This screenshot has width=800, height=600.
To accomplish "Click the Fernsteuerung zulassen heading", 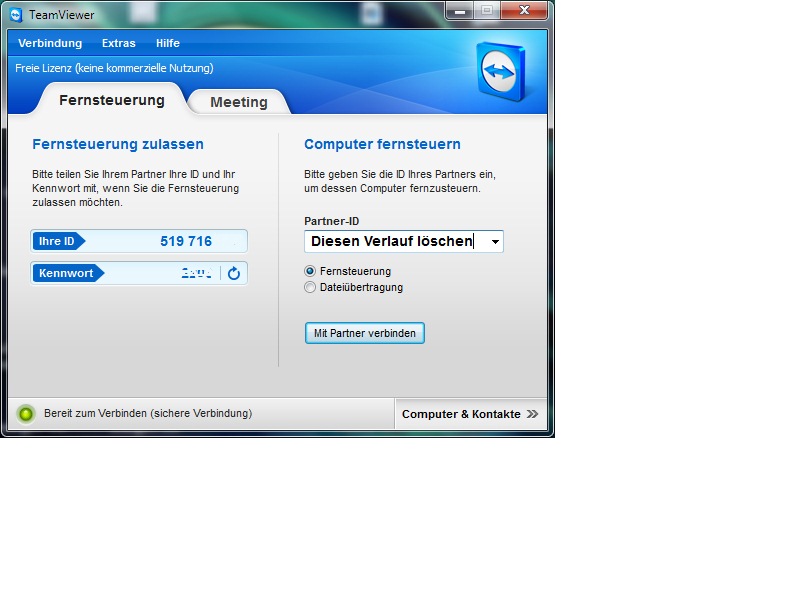I will 118,144.
